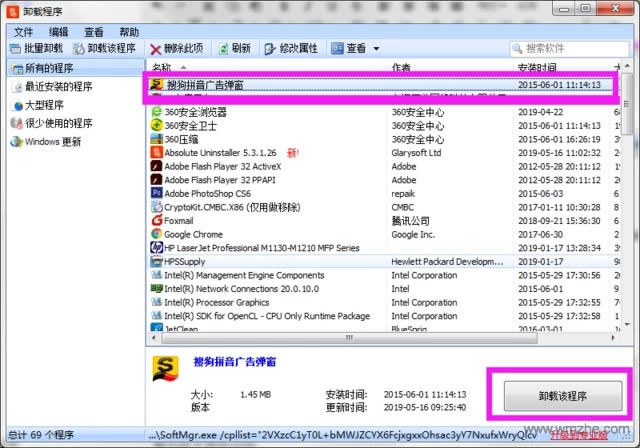Click Intel Network Connections icon
Image resolution: width=640 pixels, height=448 pixels.
point(157,288)
